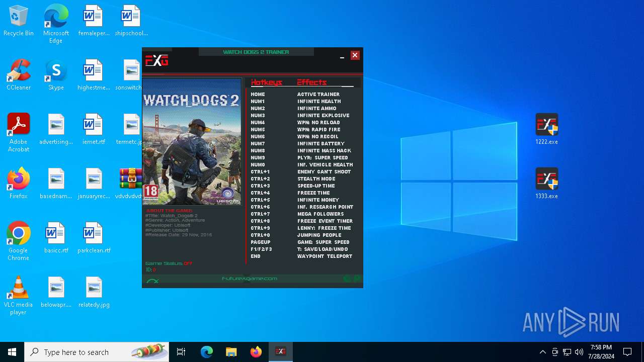Open the FutureXgame.com link in trainer
Screen dimensions: 644x362
pos(250,279)
